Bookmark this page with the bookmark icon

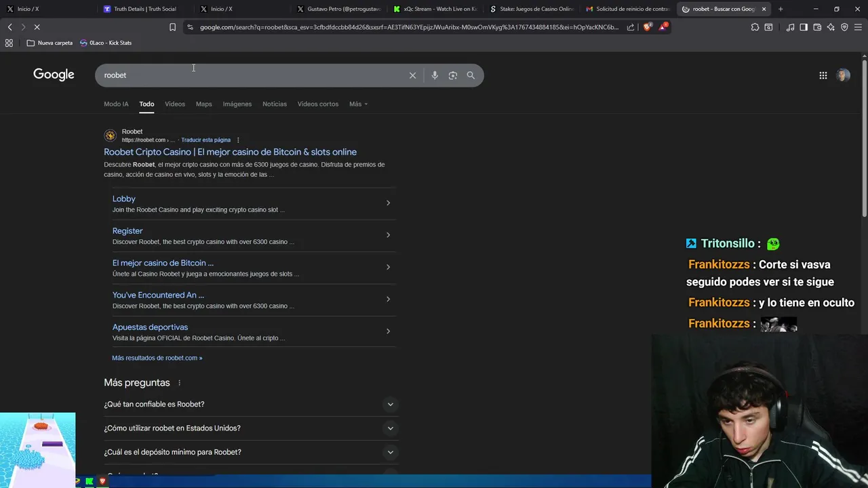(x=172, y=27)
